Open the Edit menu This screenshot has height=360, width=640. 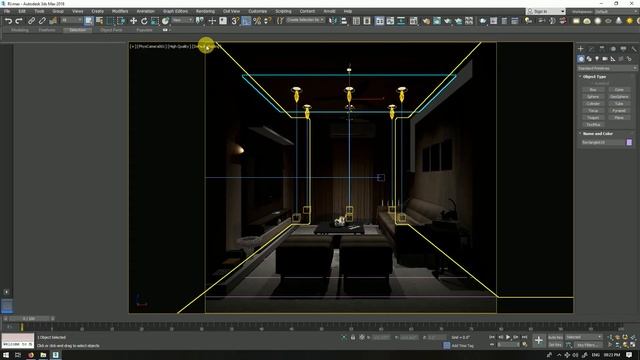pyautogui.click(x=22, y=11)
